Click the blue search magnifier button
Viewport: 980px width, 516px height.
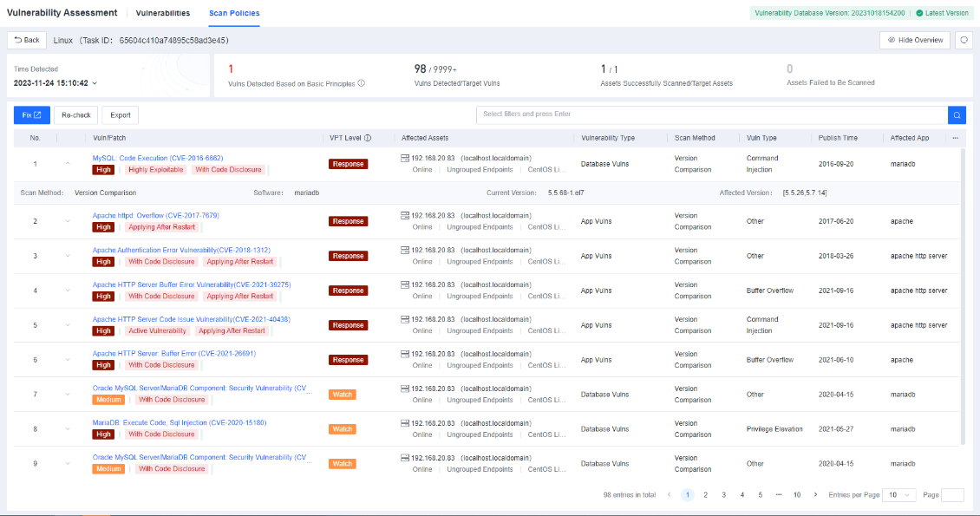(957, 114)
